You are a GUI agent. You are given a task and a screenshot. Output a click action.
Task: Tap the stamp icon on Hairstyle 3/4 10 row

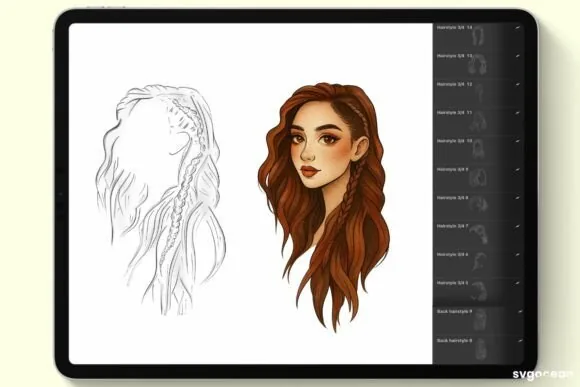[x=518, y=141]
